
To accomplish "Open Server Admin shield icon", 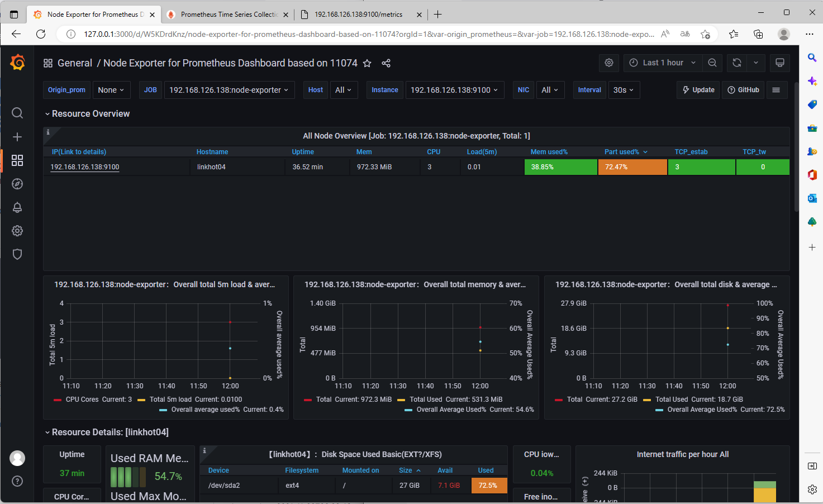I will point(17,254).
